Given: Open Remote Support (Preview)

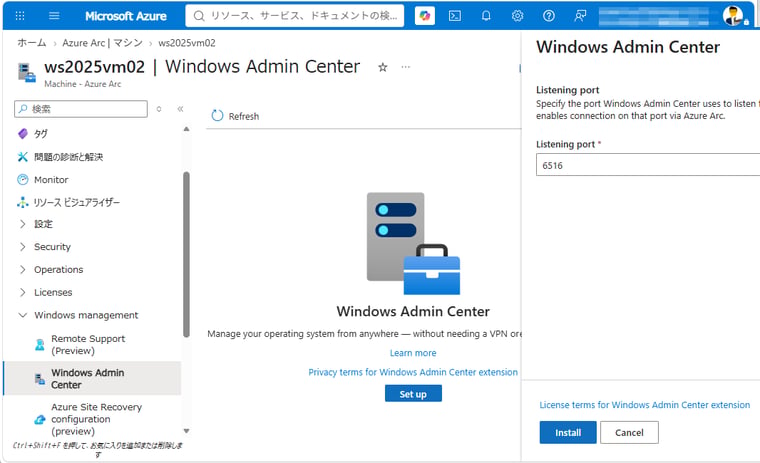Looking at the screenshot, I should pyautogui.click(x=88, y=344).
